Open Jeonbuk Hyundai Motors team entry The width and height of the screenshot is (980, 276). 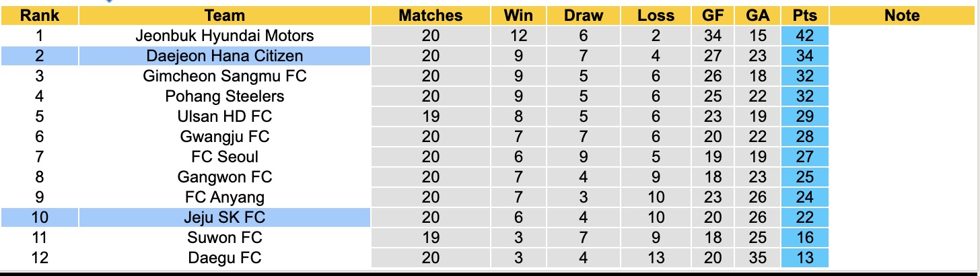tap(225, 36)
